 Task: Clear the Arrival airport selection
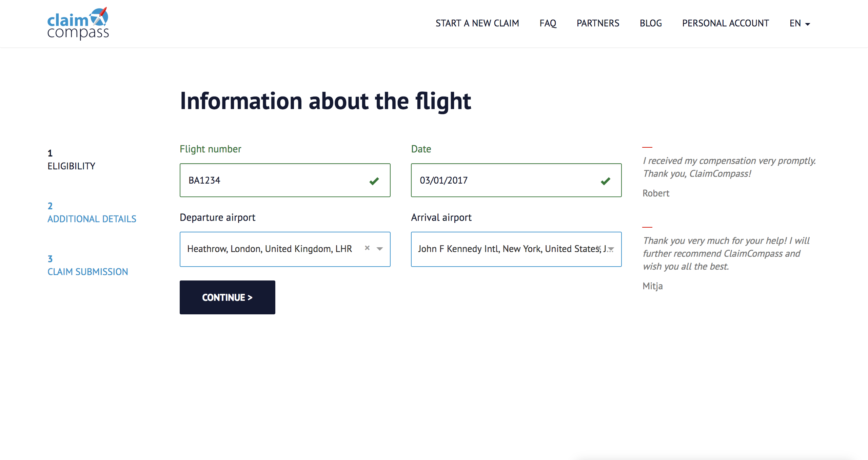[x=599, y=248]
